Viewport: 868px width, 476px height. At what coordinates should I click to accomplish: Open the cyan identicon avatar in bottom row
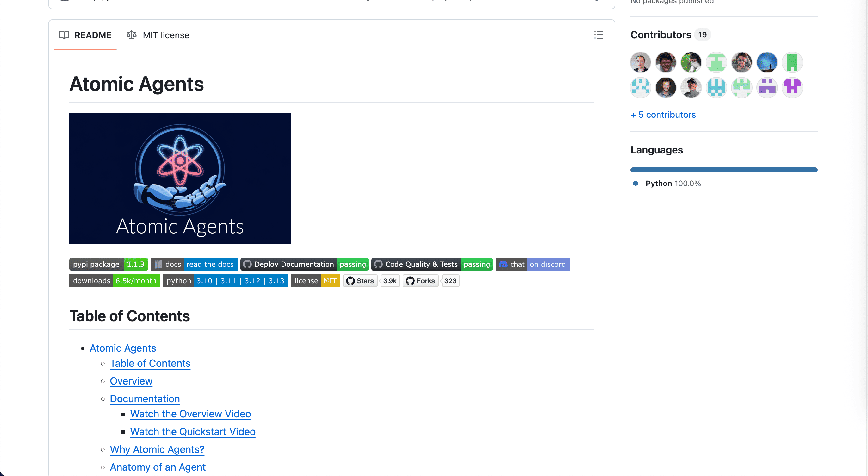(x=716, y=88)
